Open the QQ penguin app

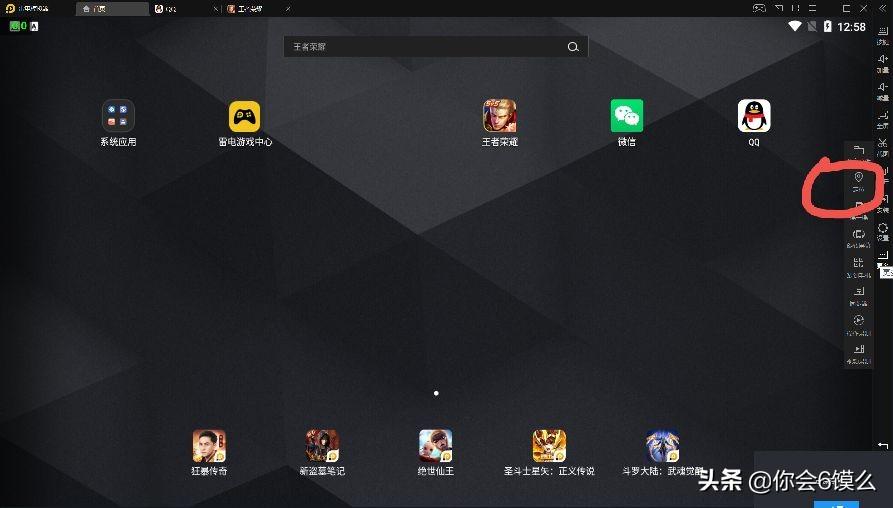click(x=754, y=117)
